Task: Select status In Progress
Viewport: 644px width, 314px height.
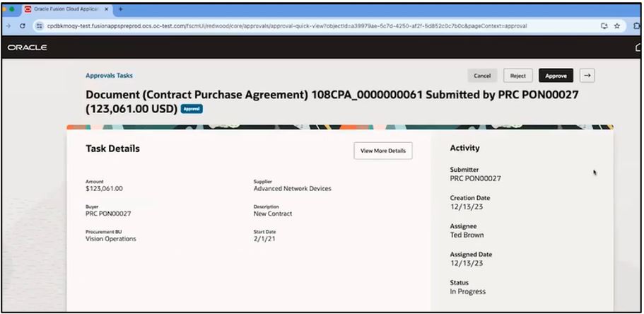Action: (x=468, y=292)
